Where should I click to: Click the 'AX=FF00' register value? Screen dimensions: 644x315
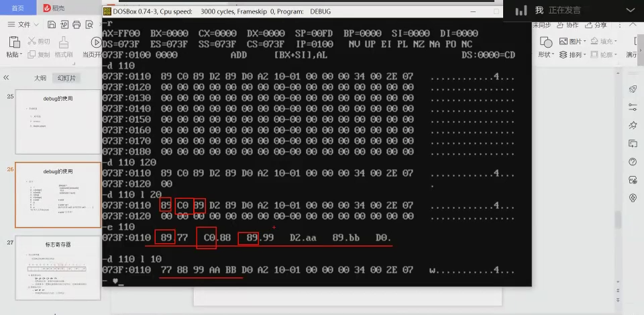[121, 34]
